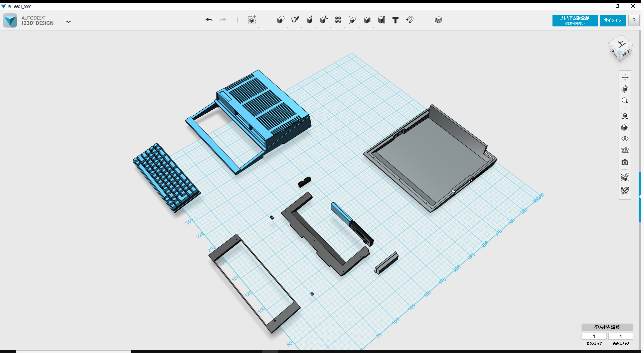The image size is (644, 353).
Task: Select the Sketch tool
Action: (295, 20)
